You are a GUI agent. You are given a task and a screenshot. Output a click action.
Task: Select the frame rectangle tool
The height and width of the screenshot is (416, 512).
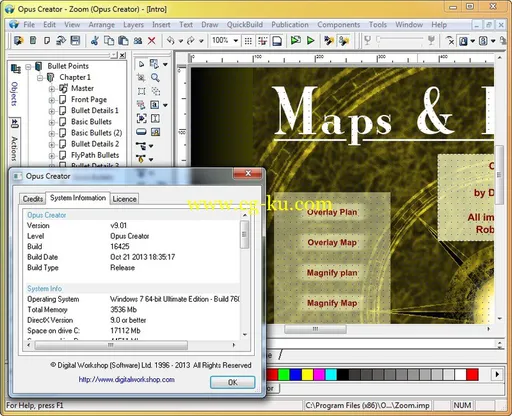click(x=141, y=91)
